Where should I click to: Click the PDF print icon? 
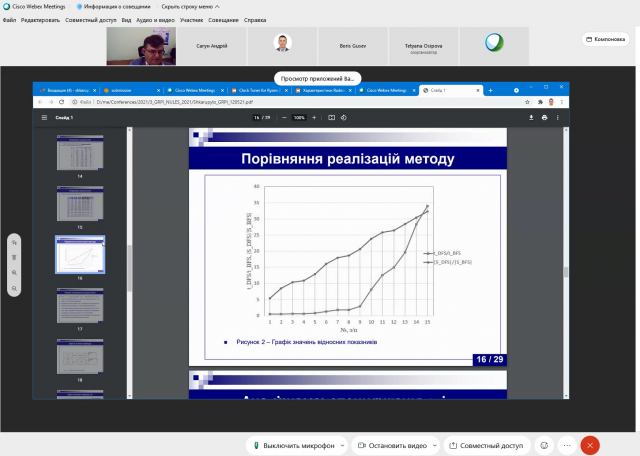(x=546, y=117)
